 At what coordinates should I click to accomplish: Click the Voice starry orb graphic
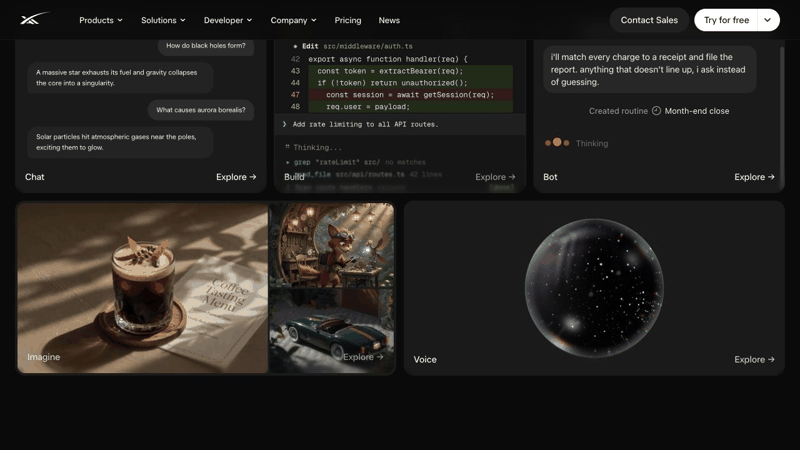[594, 288]
